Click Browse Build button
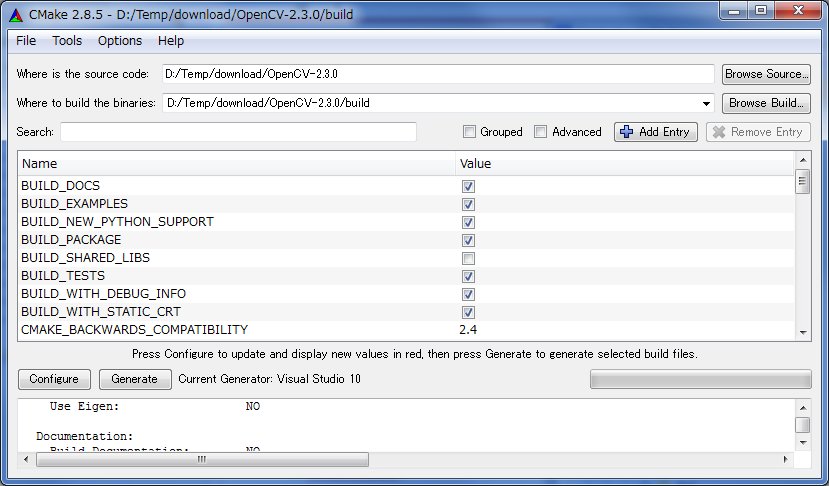The width and height of the screenshot is (829, 486). 766,103
